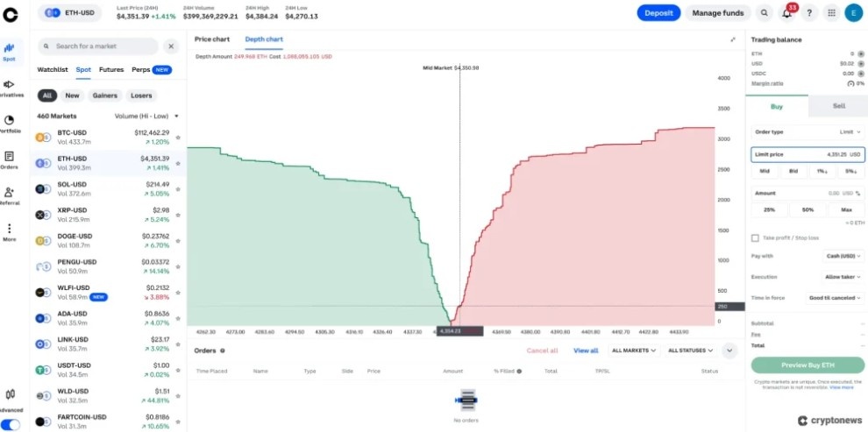Image resolution: width=868 pixels, height=432 pixels.
Task: Favorite WLD-USD with its star icon
Action: 178,395
